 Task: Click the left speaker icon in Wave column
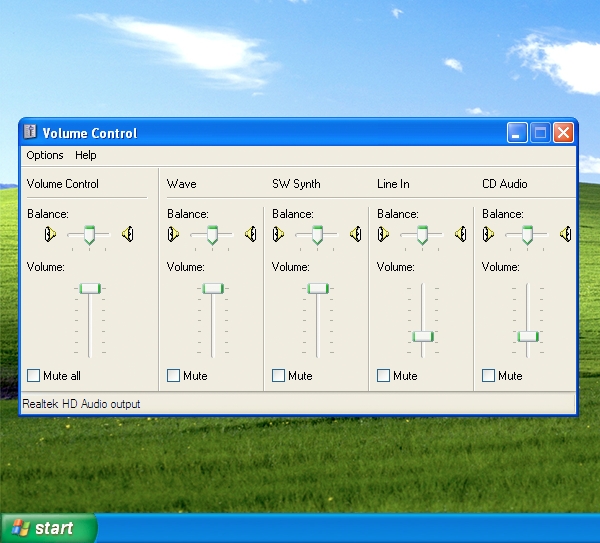(x=173, y=234)
